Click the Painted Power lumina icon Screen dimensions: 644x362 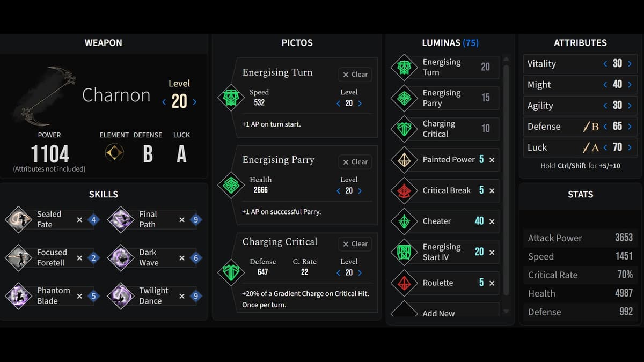pos(404,160)
